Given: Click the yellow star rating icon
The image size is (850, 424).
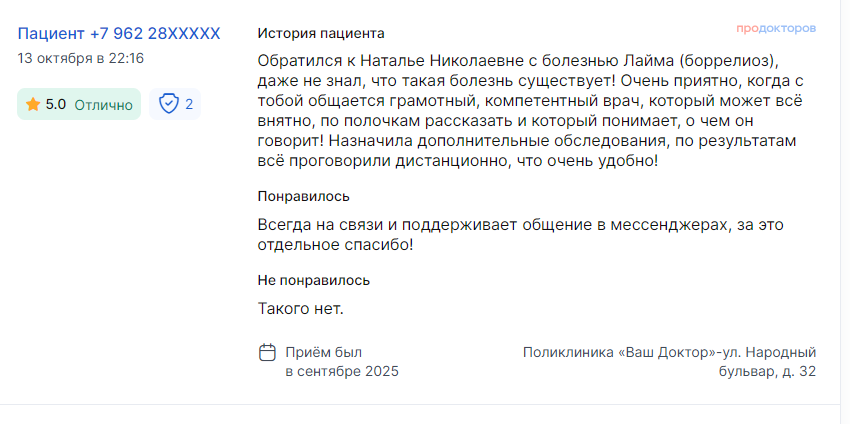Looking at the screenshot, I should pos(33,104).
